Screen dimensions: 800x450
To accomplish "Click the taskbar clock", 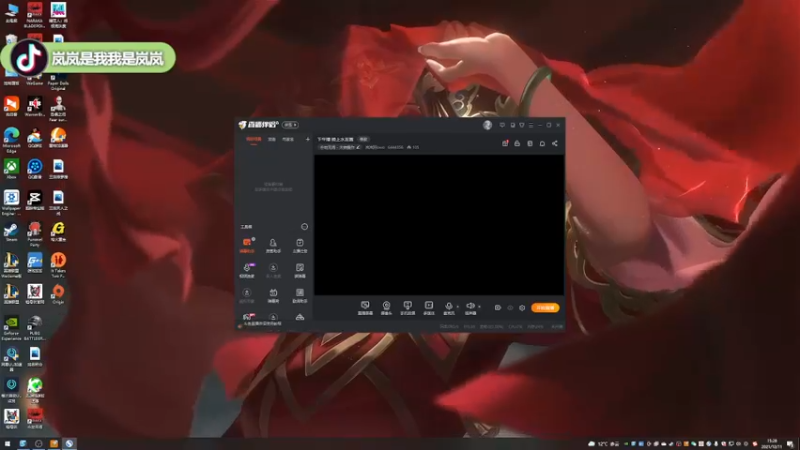I will tap(771, 444).
